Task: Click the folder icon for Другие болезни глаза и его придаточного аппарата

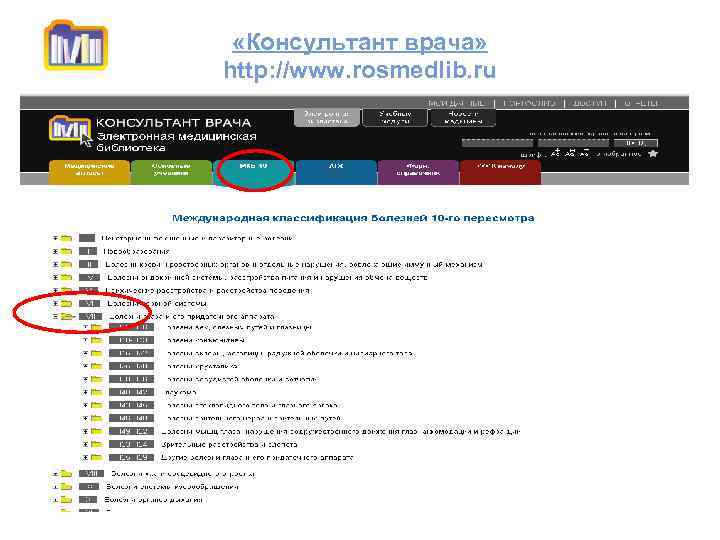Action: click(x=96, y=457)
